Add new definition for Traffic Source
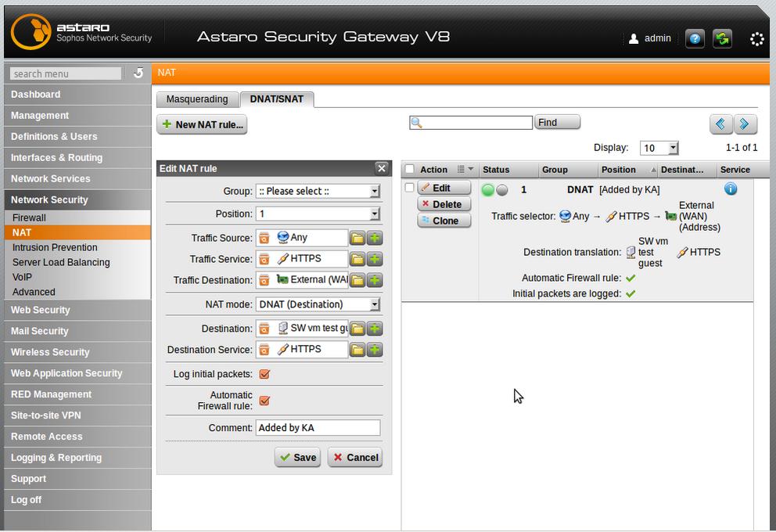The image size is (776, 532). click(375, 238)
